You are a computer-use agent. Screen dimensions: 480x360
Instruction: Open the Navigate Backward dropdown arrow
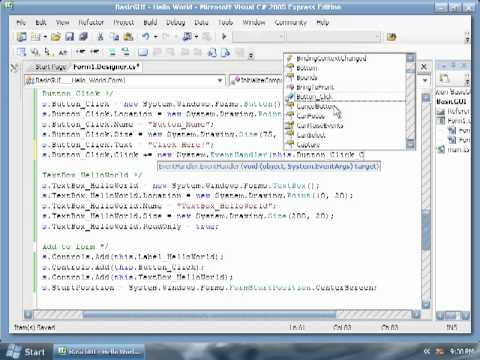pos(197,37)
